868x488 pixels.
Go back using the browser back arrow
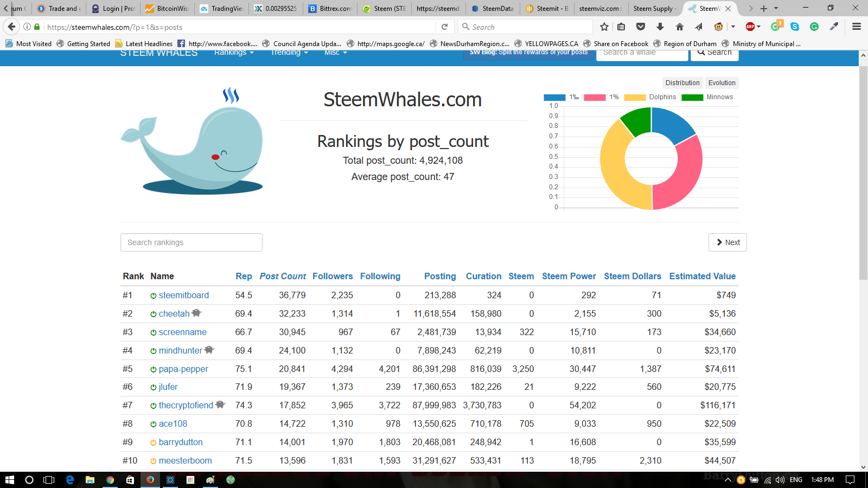point(11,27)
